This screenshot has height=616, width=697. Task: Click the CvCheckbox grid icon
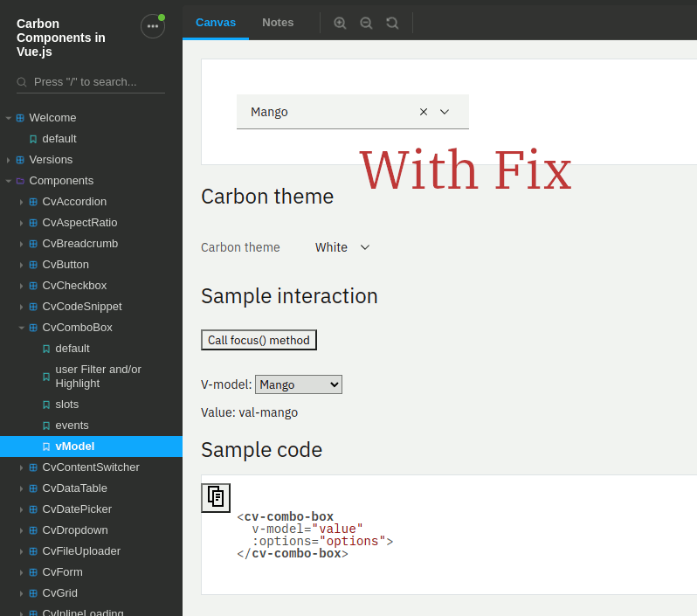(33, 286)
